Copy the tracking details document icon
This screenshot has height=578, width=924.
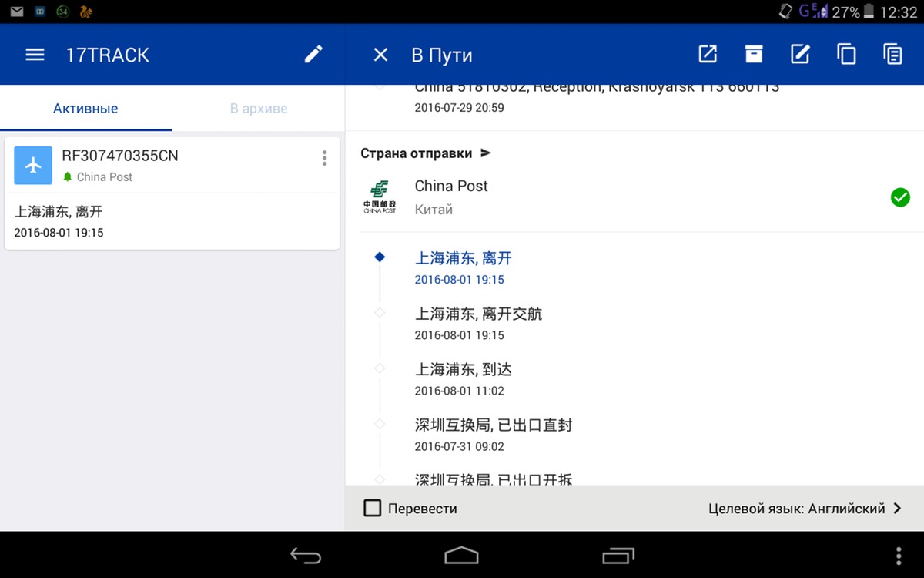point(892,54)
